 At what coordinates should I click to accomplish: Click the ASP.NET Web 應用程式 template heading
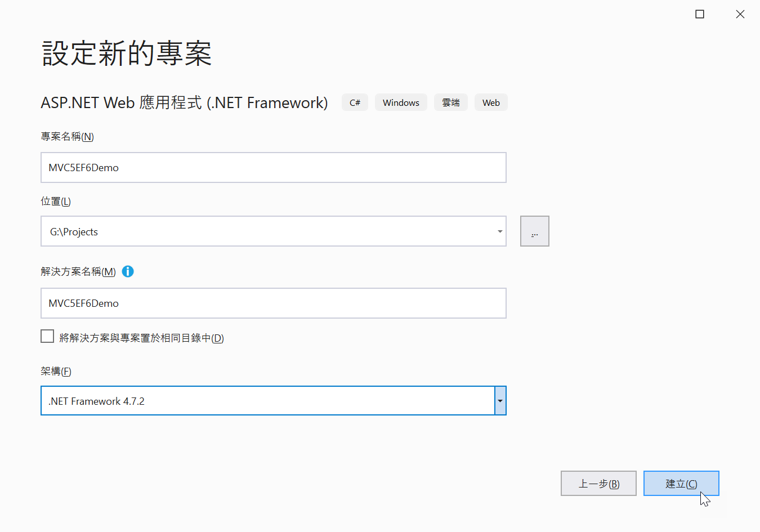(184, 102)
